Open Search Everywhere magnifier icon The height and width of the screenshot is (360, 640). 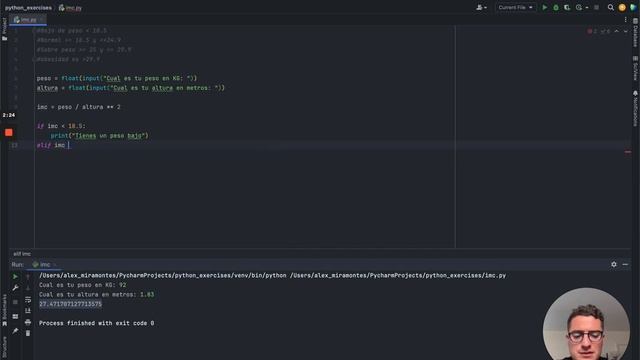coord(611,7)
